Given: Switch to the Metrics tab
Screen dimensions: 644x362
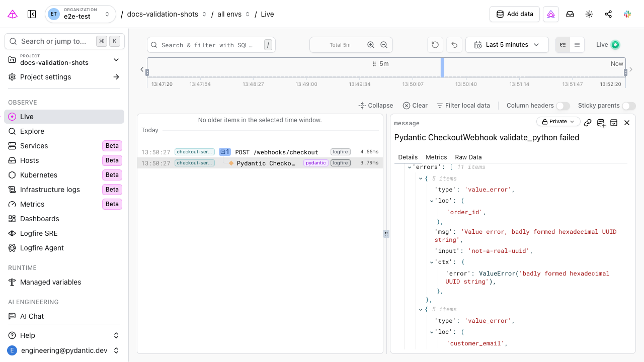Looking at the screenshot, I should 436,157.
